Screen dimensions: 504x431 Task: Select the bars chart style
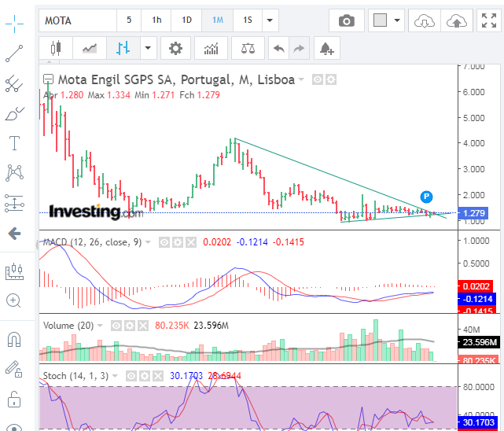(x=123, y=48)
